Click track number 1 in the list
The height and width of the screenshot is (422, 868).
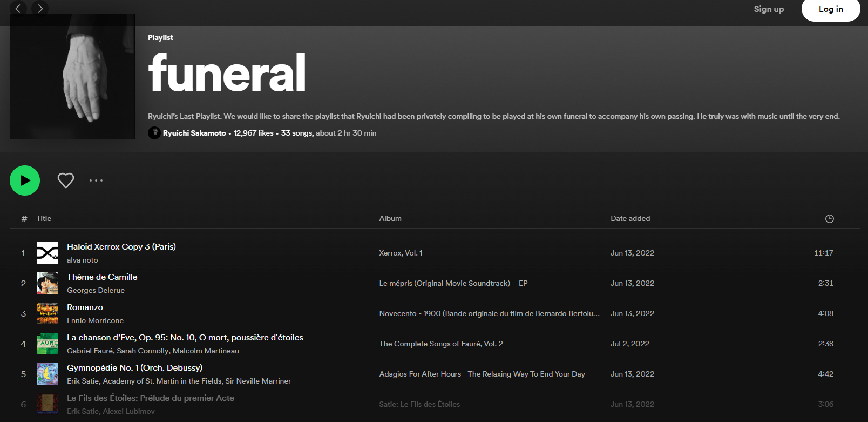tap(23, 253)
